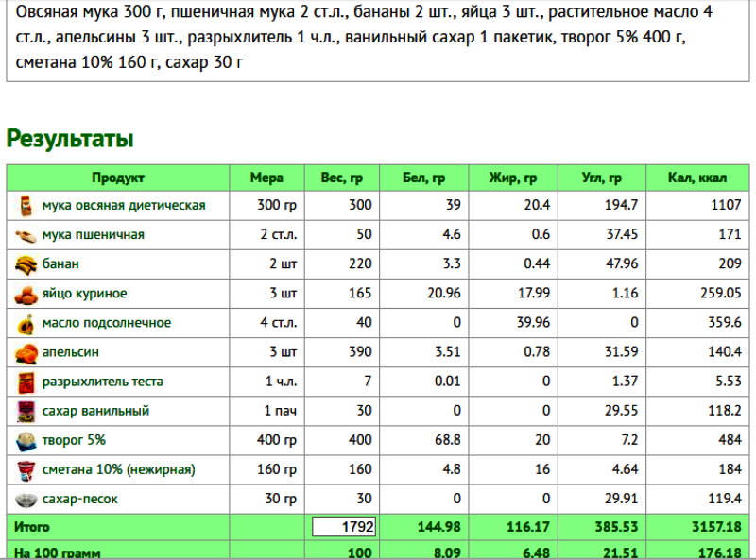Click the total protein value 144.98

coord(438,527)
